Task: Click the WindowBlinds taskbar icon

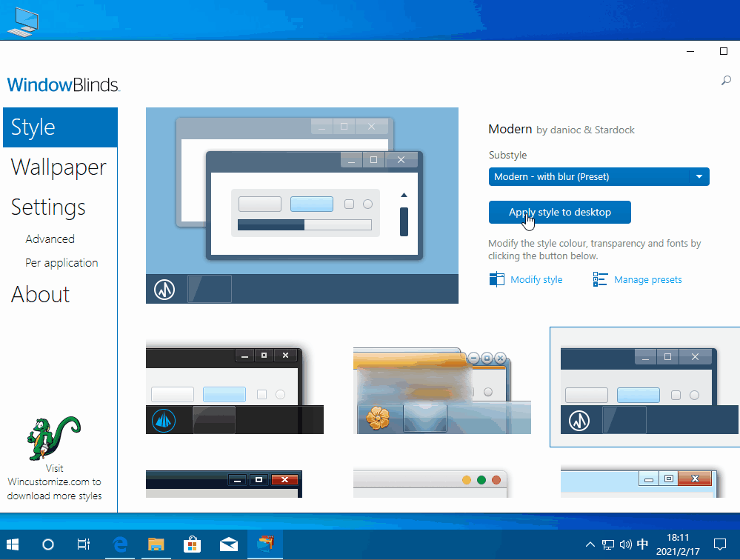Action: (265, 545)
